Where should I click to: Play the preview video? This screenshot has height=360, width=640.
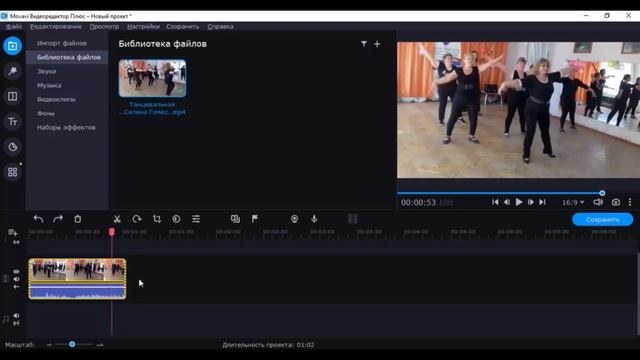tap(519, 202)
